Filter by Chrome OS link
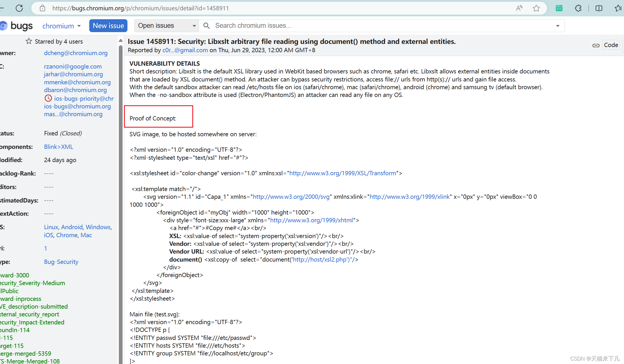 point(67,235)
